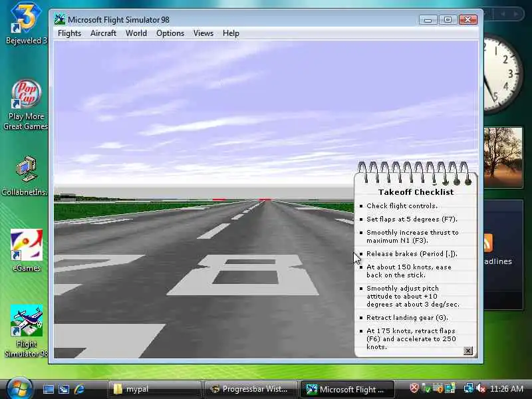Maximize the Flight Simulator 98 window
This screenshot has width=532, height=399.
click(448, 20)
